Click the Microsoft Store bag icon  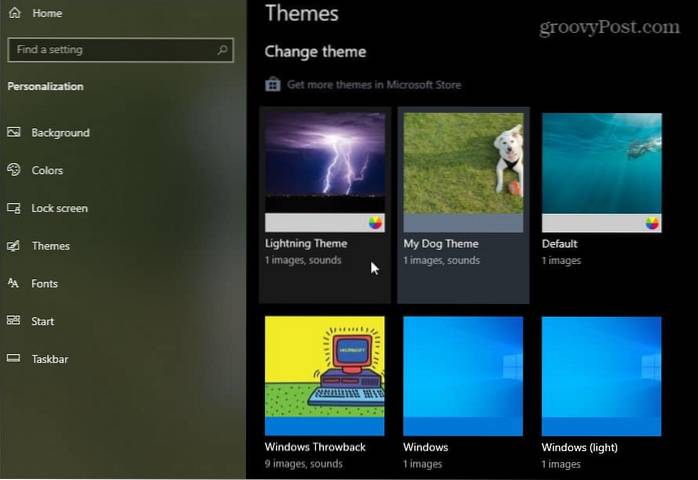point(272,85)
